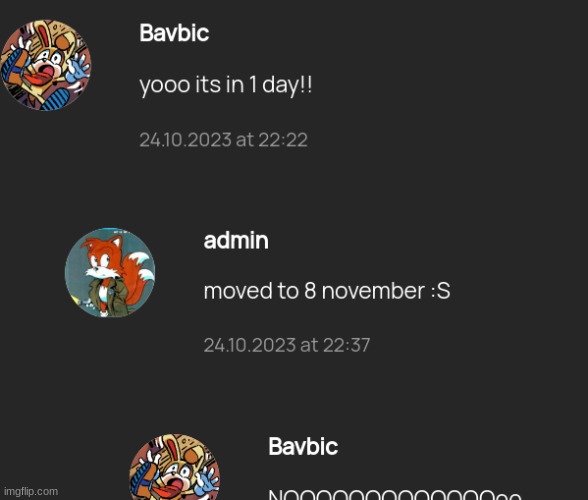Click the date 24.10.2023 under admin's reply
This screenshot has height=500, width=588.
pyautogui.click(x=250, y=345)
